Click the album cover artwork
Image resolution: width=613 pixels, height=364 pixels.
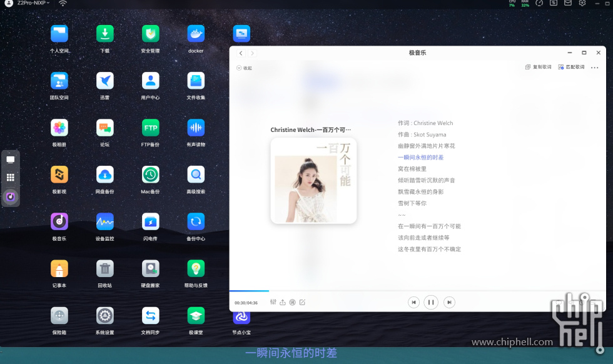[313, 181]
